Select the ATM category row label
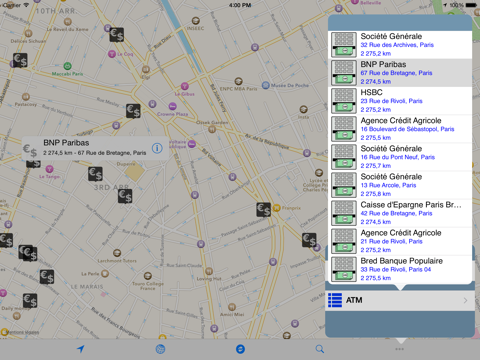This screenshot has height=360, width=480. pyautogui.click(x=354, y=300)
